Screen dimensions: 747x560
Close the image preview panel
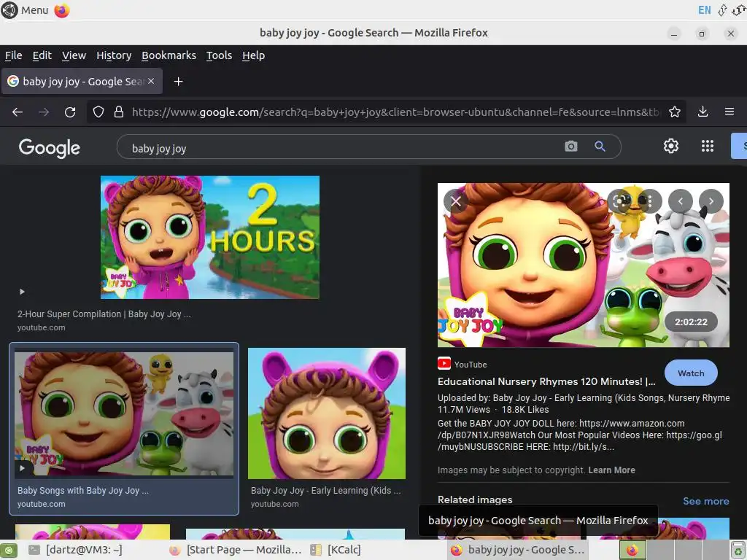coord(456,201)
